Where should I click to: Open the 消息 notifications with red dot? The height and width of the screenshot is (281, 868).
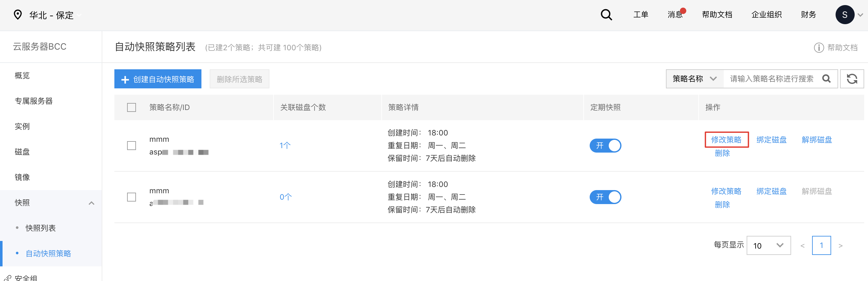click(x=675, y=15)
